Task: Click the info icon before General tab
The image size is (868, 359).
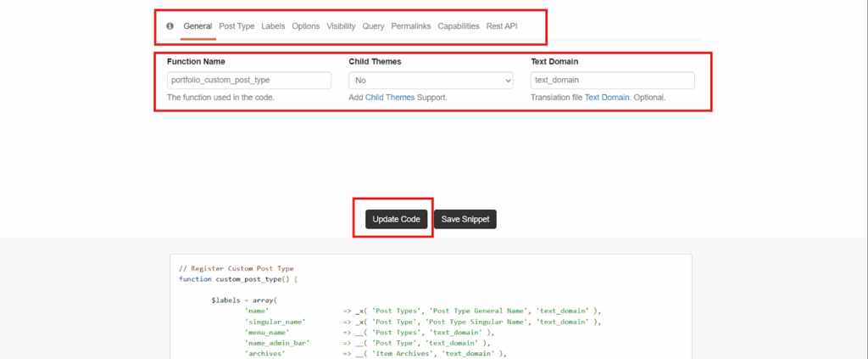Action: [170, 25]
